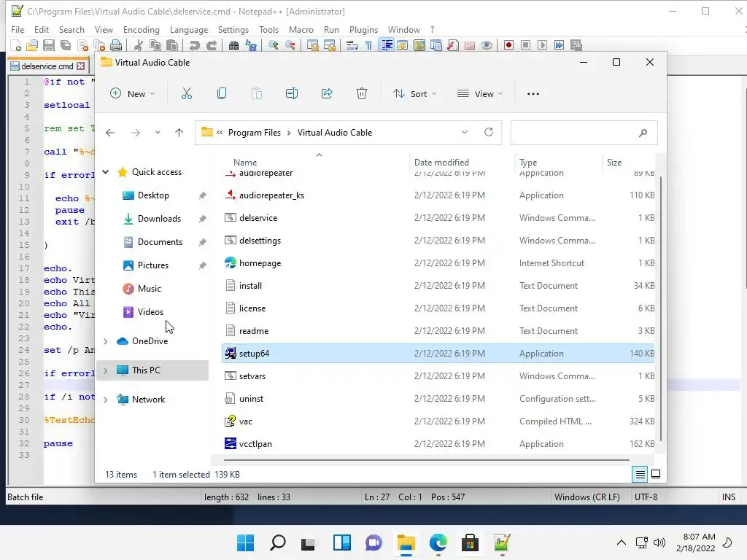
Task: Expand the OneDrive tree node
Action: [x=106, y=341]
